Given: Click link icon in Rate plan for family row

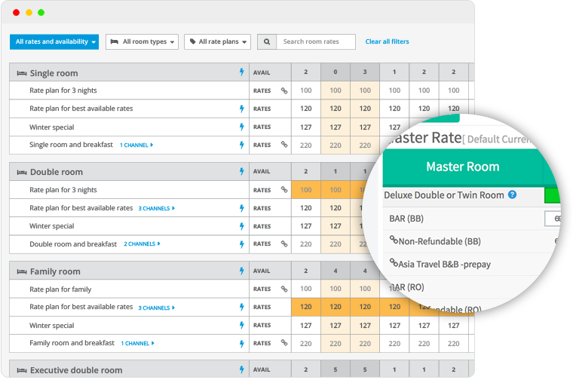Looking at the screenshot, I should tap(284, 289).
